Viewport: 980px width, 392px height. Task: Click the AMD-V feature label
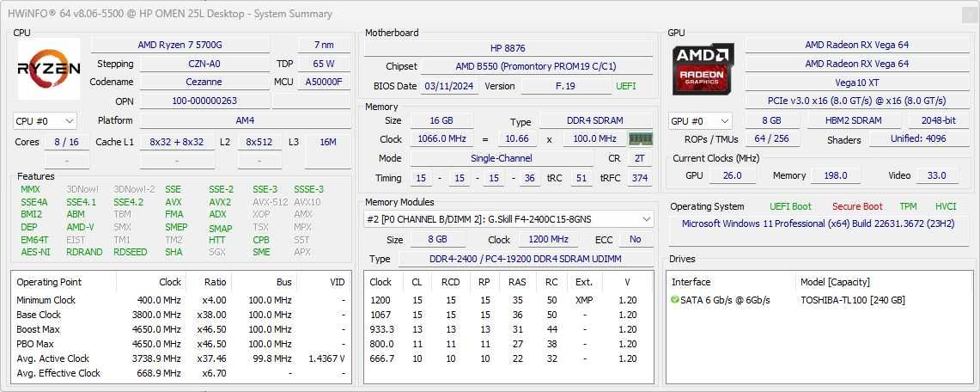80,227
